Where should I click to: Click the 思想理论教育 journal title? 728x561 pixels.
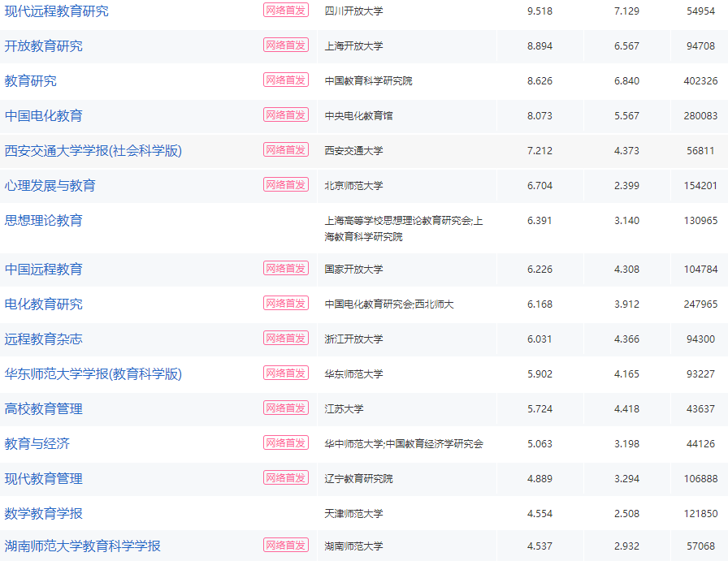click(44, 220)
